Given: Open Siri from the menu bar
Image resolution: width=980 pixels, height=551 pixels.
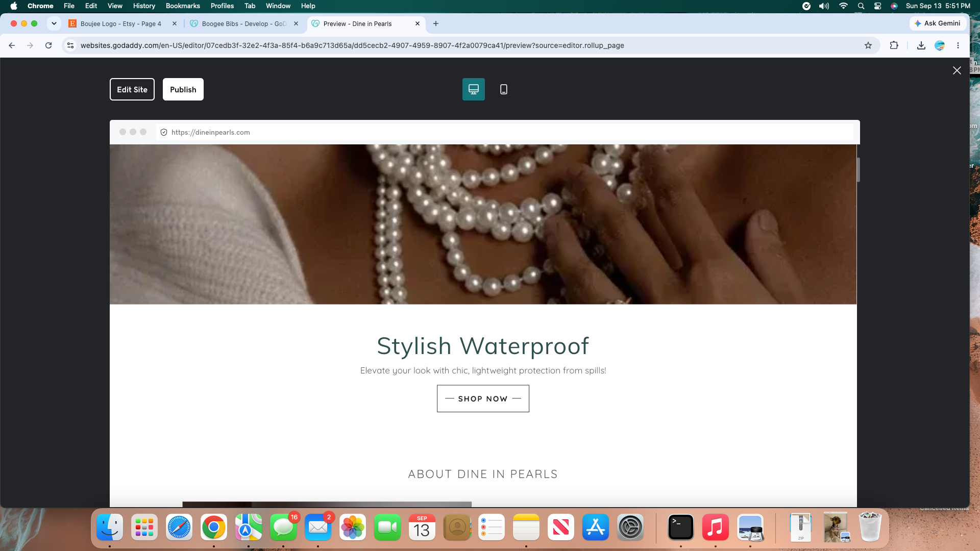Looking at the screenshot, I should (894, 6).
